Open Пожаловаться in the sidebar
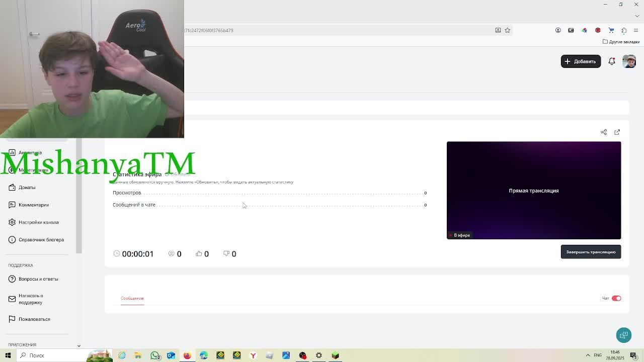 [x=30, y=319]
